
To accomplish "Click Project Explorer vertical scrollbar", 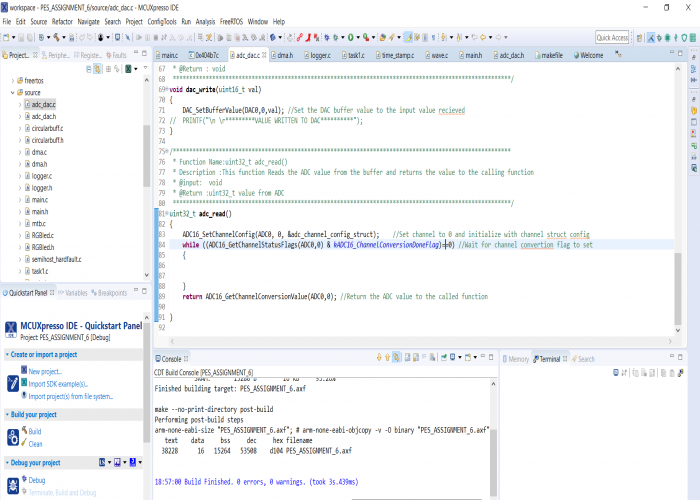I will (x=146, y=156).
